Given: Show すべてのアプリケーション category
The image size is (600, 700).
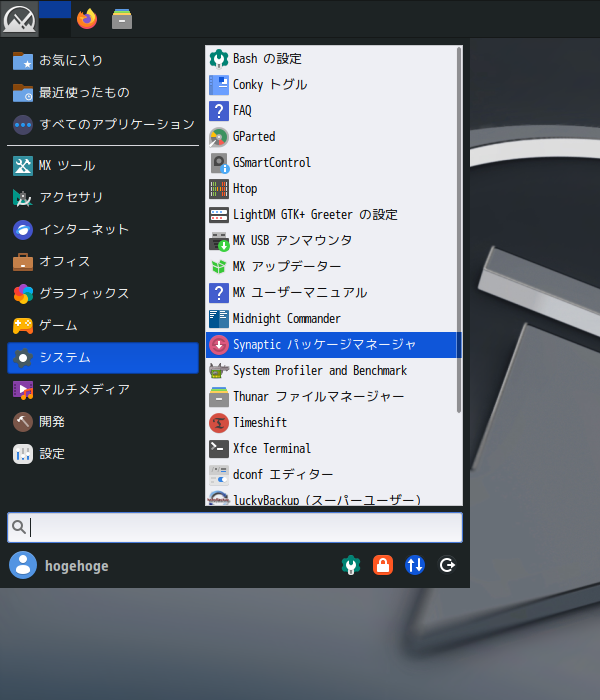Looking at the screenshot, I should (103, 124).
